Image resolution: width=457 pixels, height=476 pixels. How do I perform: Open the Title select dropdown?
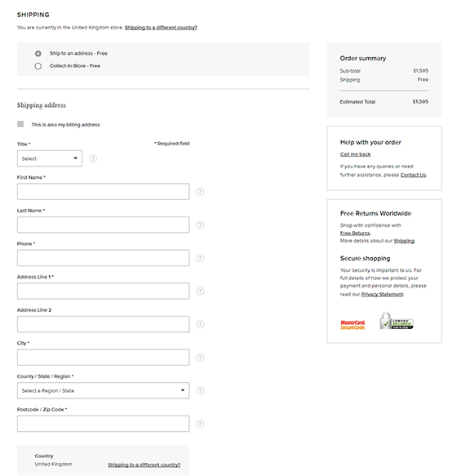[50, 158]
